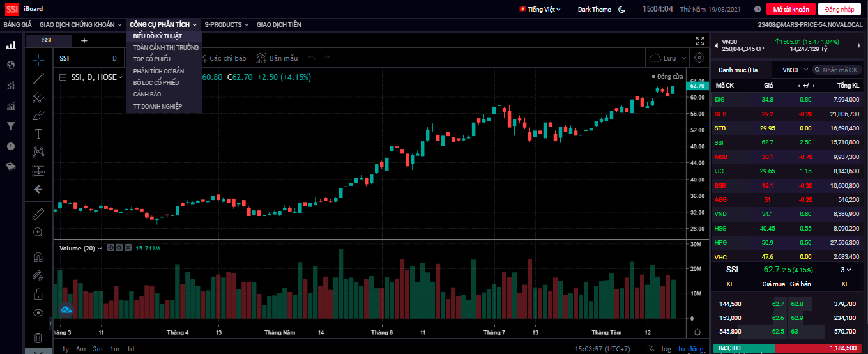Click the HPG row in the watchlist
The height and width of the screenshot is (354, 868).
click(787, 242)
